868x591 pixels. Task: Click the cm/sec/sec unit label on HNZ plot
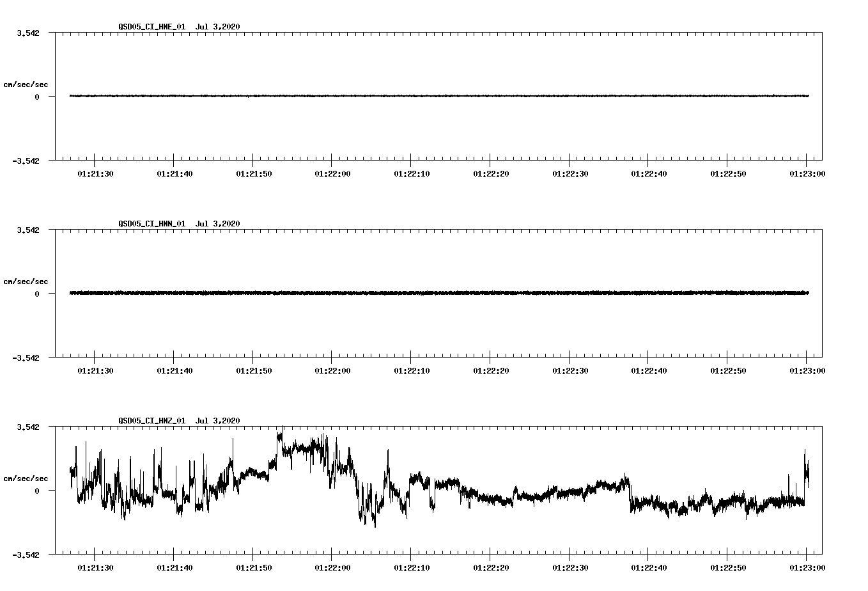pos(26,478)
